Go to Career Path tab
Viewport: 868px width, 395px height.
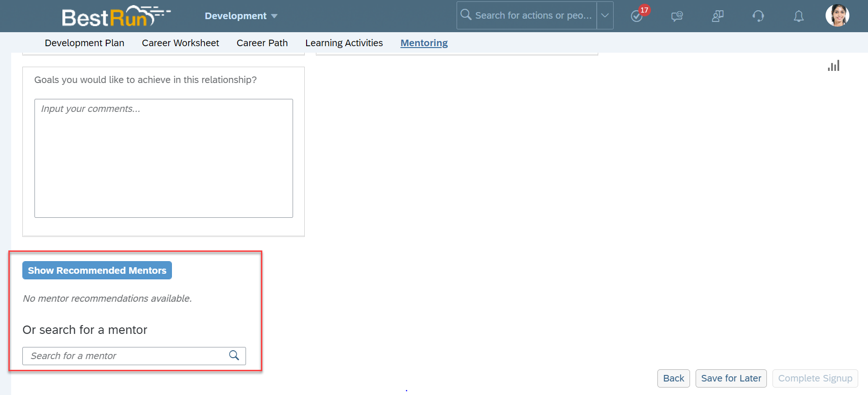262,43
